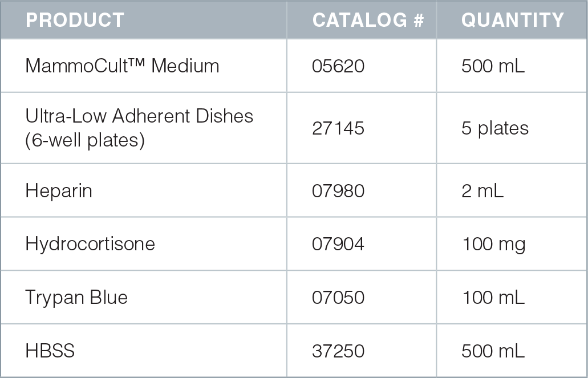Click catalog number 27145
588x378 pixels.
[338, 128]
